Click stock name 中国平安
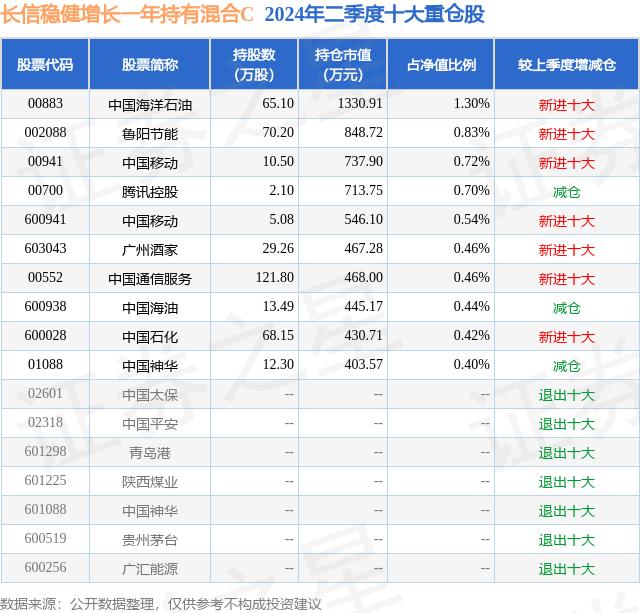The image size is (640, 613). [x=150, y=424]
